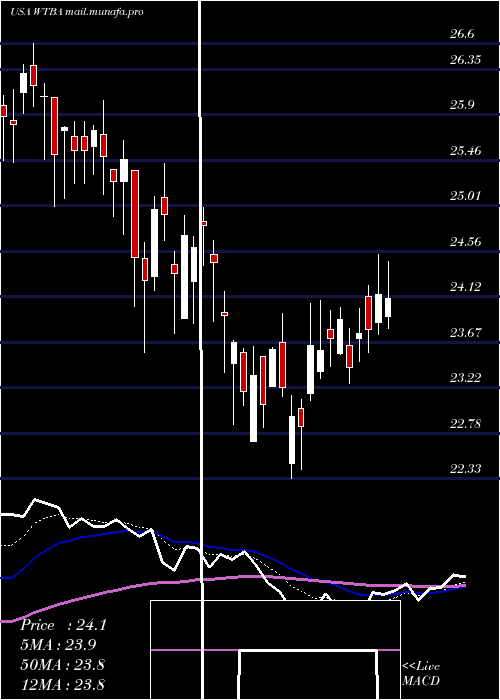
Task: Click the 'Price : 24.1' readout
Action: point(63,625)
